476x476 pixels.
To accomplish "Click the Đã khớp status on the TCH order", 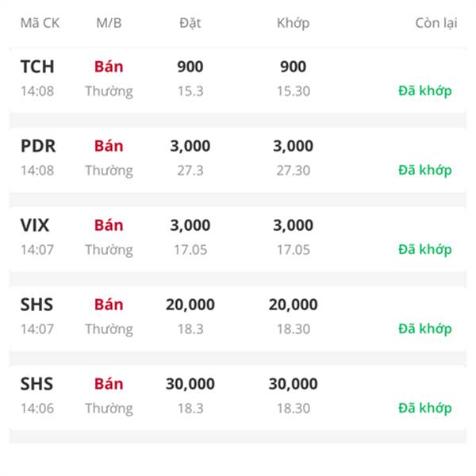I will (424, 90).
